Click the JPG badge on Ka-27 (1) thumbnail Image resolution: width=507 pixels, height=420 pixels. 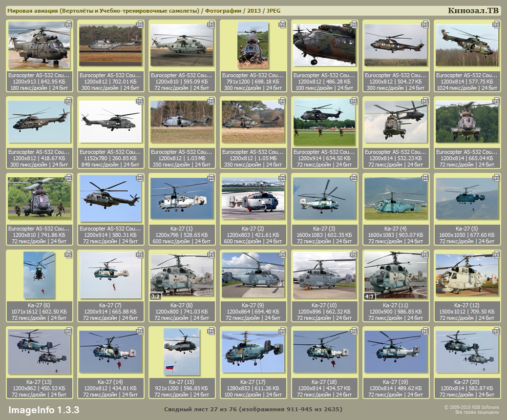(x=211, y=178)
